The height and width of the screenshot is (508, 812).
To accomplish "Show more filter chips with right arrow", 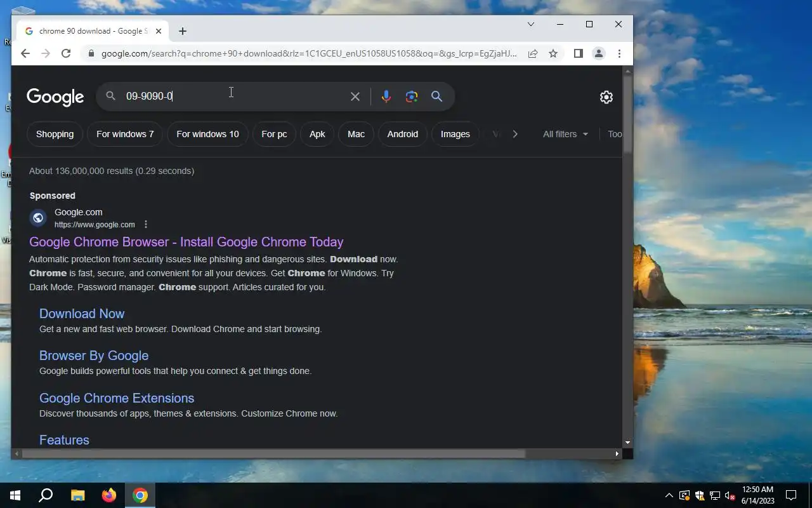I will 515,134.
